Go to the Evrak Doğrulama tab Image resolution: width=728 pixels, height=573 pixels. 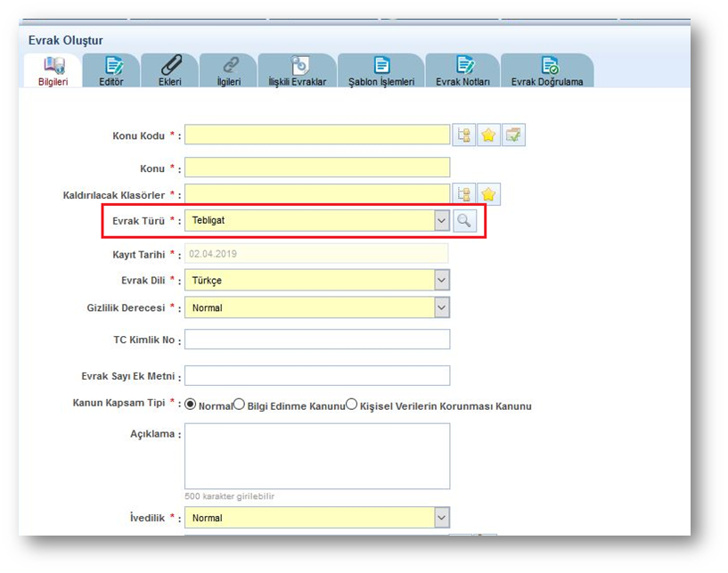547,70
